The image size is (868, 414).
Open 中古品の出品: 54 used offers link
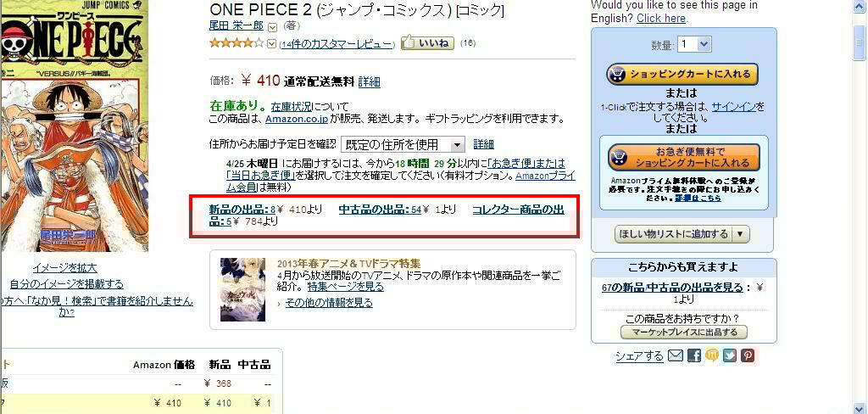pos(380,210)
